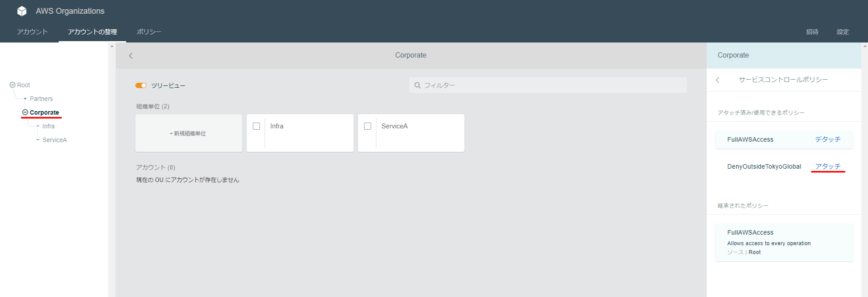Screen dimensions: 868x297
Task: Expand the Partners tree node
Action: pyautogui.click(x=25, y=99)
